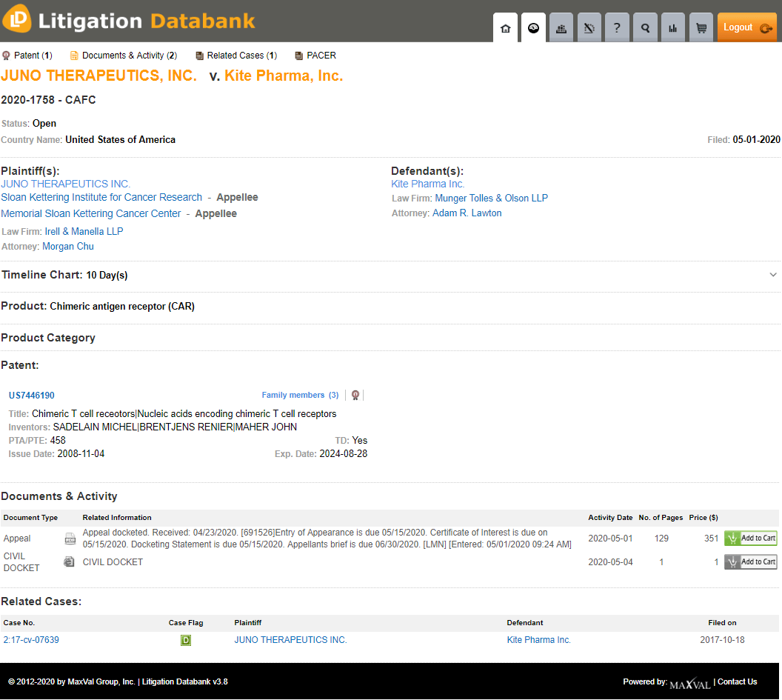Open patent US7446190 link
782x700 pixels.
coord(31,396)
